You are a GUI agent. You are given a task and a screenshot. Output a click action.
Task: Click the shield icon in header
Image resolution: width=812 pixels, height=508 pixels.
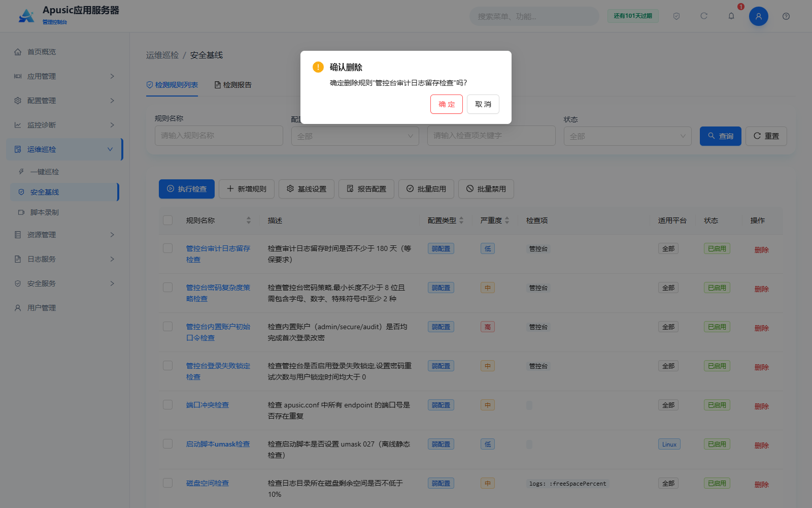[x=676, y=16]
